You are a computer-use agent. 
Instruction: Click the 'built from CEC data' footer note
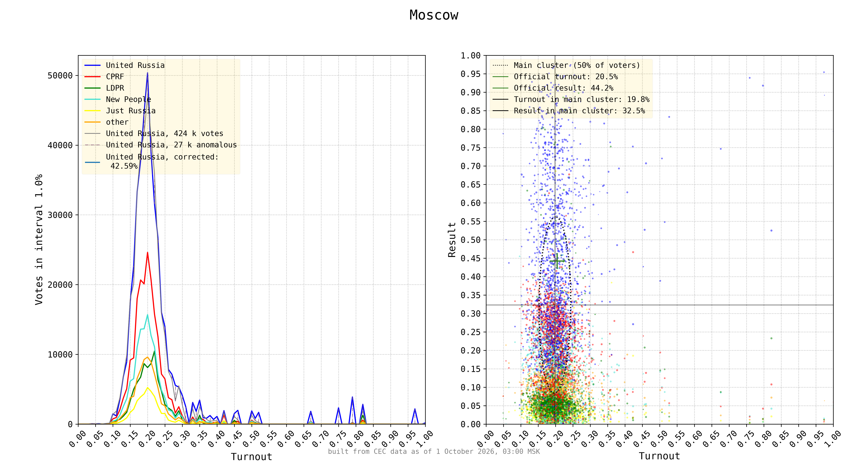434,452
